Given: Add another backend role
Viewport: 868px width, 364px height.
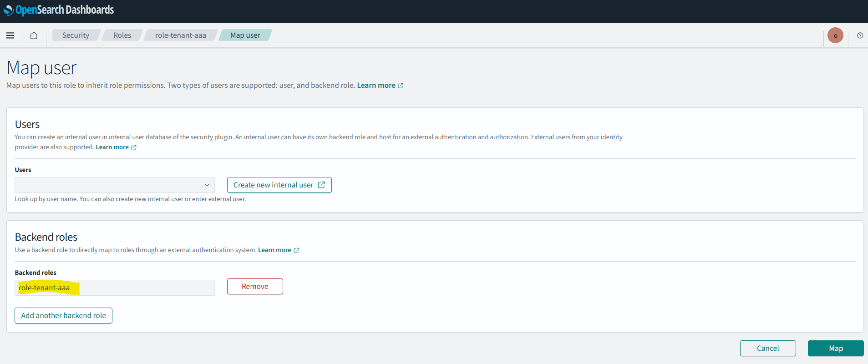Looking at the screenshot, I should [x=63, y=315].
